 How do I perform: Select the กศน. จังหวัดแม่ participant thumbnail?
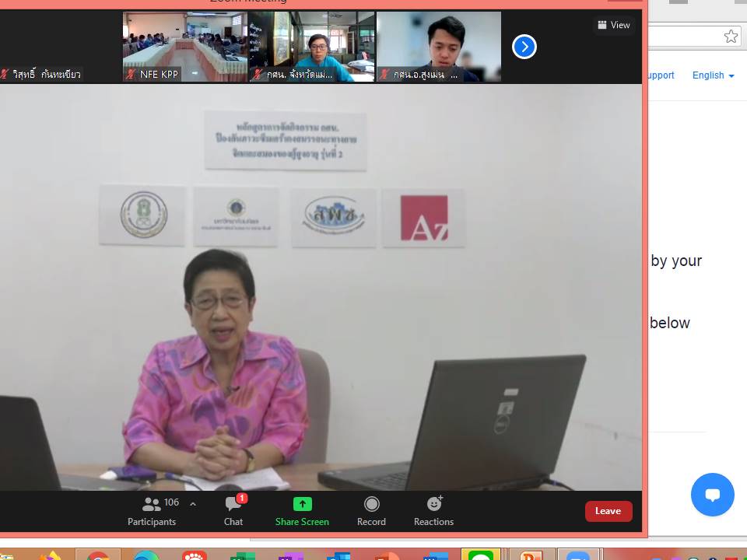[x=311, y=47]
